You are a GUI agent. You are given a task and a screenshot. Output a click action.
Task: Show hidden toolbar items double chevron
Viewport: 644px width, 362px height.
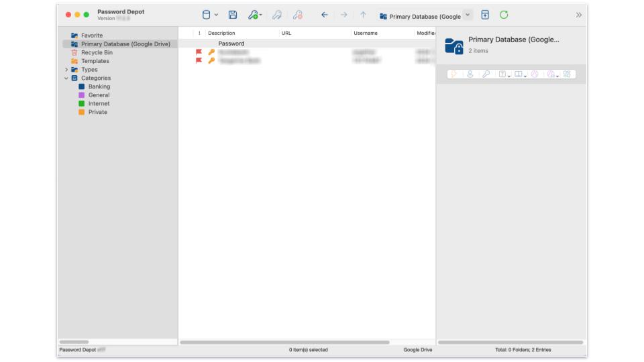578,15
